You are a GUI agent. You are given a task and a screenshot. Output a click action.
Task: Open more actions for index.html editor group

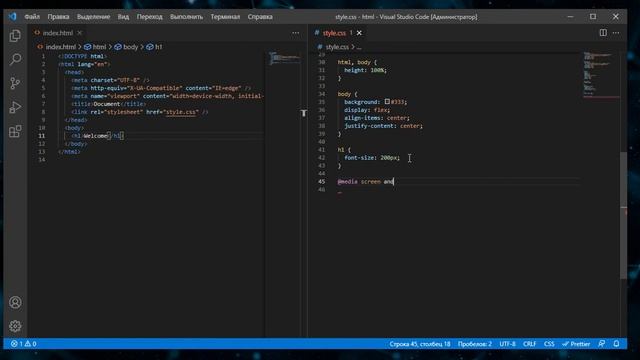(x=296, y=33)
